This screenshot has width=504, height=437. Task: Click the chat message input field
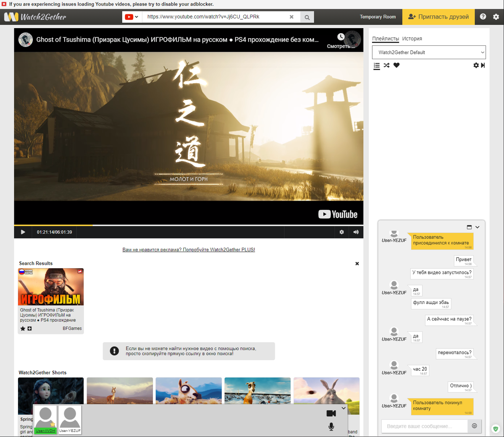[425, 426]
